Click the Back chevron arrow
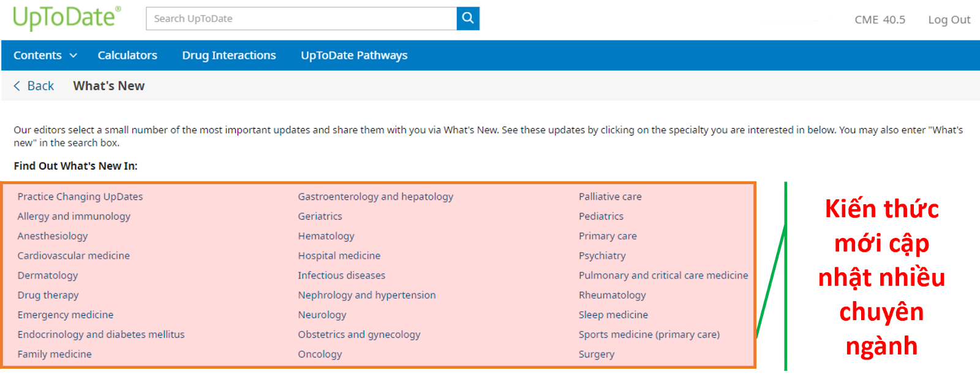The width and height of the screenshot is (980, 379). (x=17, y=86)
